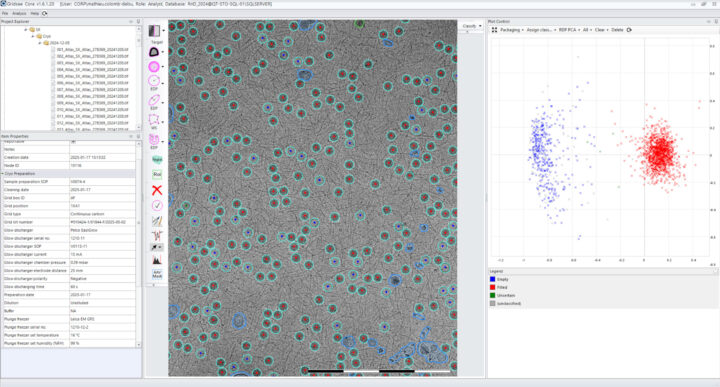
Task: Click the Adv Mask tool icon
Action: point(157,274)
